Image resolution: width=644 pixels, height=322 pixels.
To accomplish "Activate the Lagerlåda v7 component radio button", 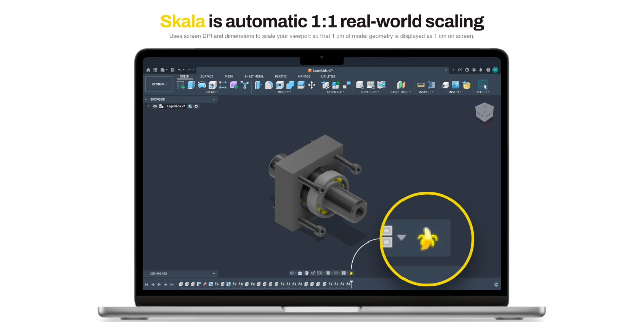I will click(x=196, y=106).
